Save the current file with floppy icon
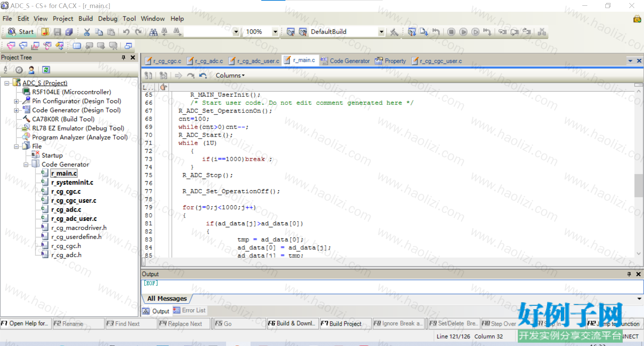644x346 pixels. [57, 32]
